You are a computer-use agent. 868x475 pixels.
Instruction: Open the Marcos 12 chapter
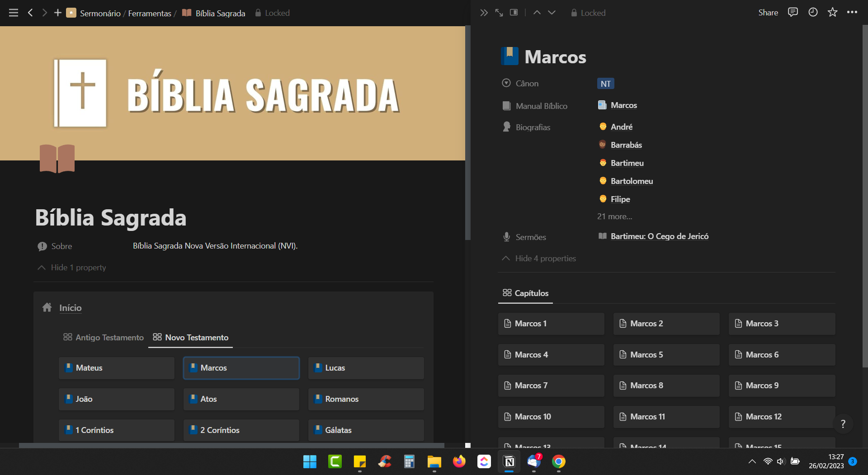tap(782, 417)
